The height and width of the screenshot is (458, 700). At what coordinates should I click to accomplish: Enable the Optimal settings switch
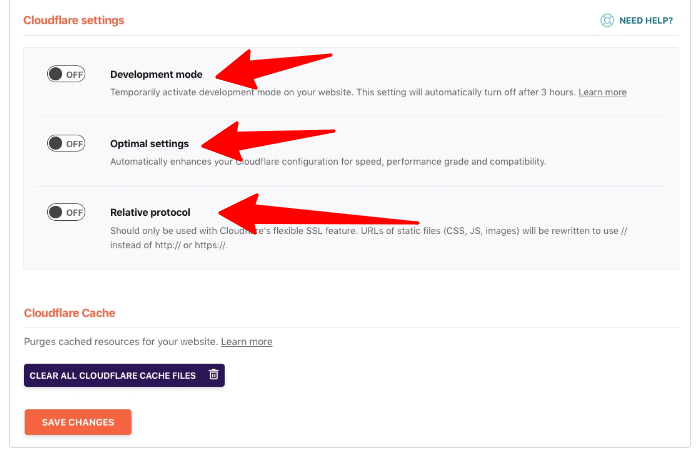pos(67,143)
